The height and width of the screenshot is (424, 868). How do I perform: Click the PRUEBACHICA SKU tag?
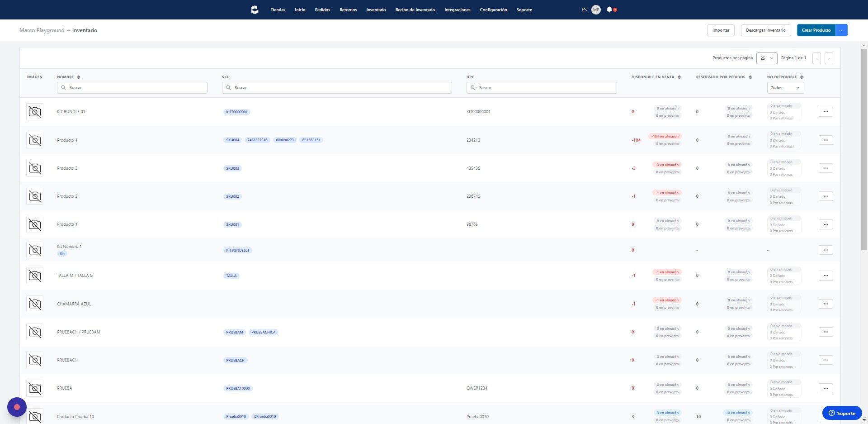pyautogui.click(x=264, y=332)
